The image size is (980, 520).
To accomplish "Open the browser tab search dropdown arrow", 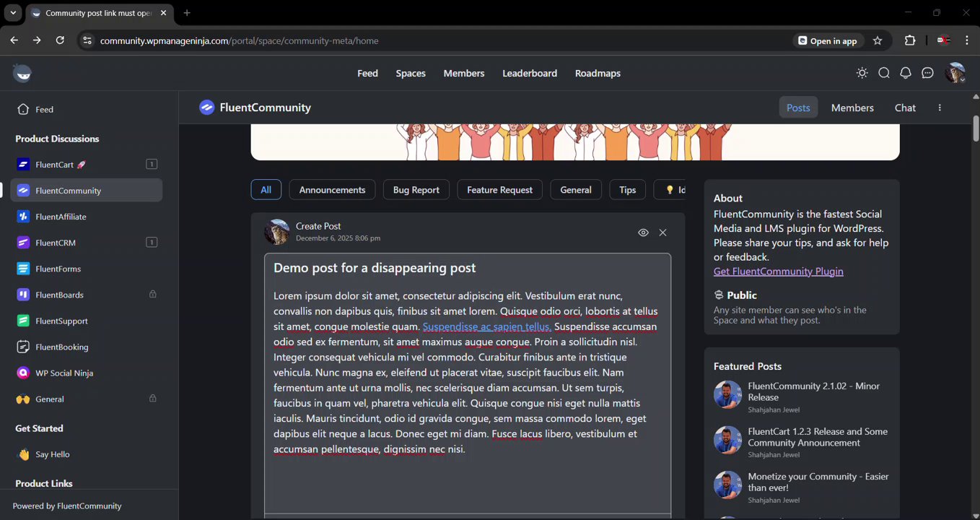I will click(13, 13).
